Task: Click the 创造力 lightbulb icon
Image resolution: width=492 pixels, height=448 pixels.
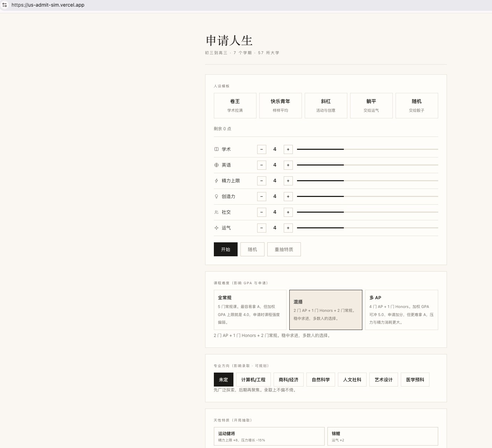Action: coord(216,196)
